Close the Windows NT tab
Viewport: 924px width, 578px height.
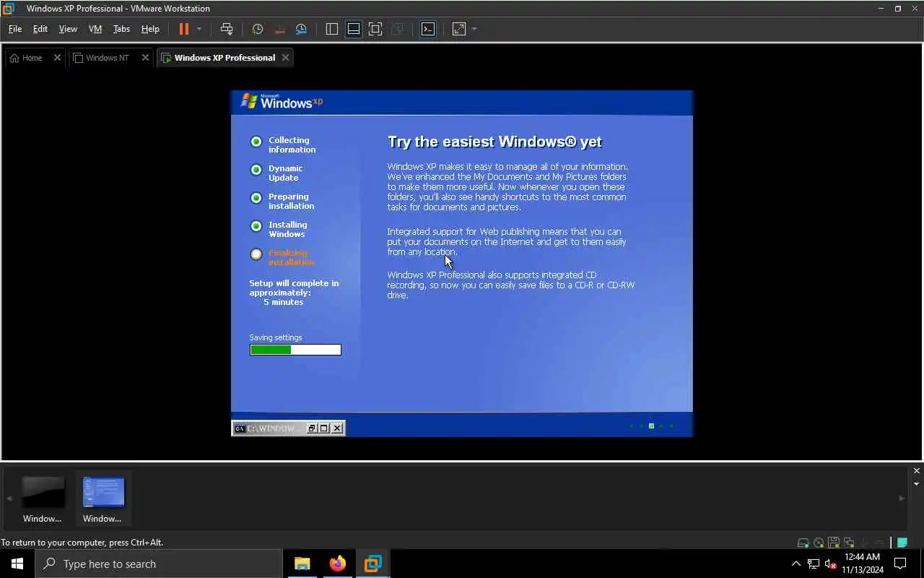[x=145, y=58]
